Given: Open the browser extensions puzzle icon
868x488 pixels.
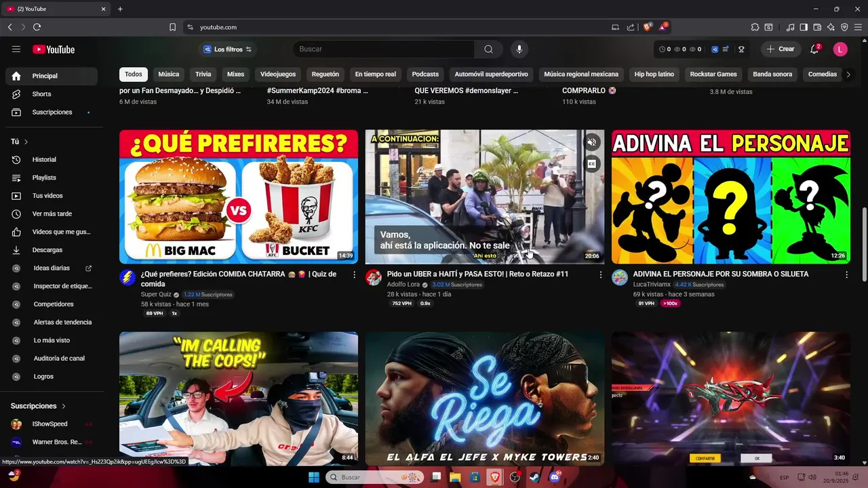Looking at the screenshot, I should pyautogui.click(x=755, y=27).
